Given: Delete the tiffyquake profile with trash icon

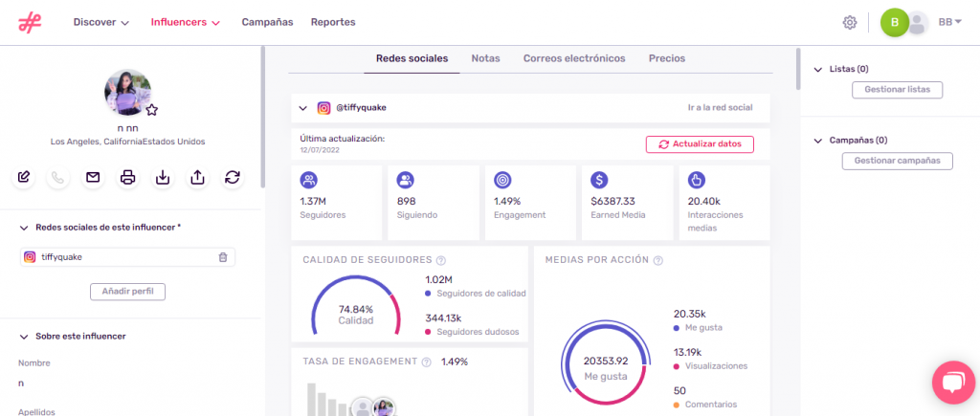Looking at the screenshot, I should point(223,257).
